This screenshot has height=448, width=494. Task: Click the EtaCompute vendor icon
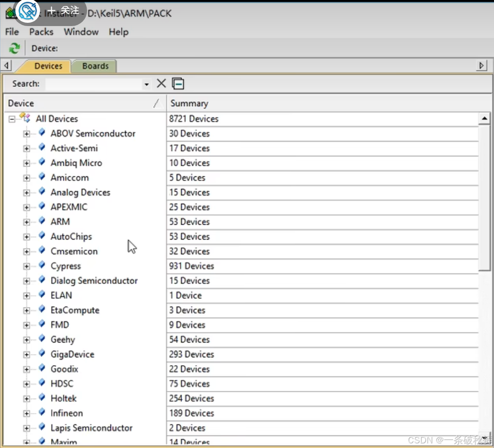(42, 309)
